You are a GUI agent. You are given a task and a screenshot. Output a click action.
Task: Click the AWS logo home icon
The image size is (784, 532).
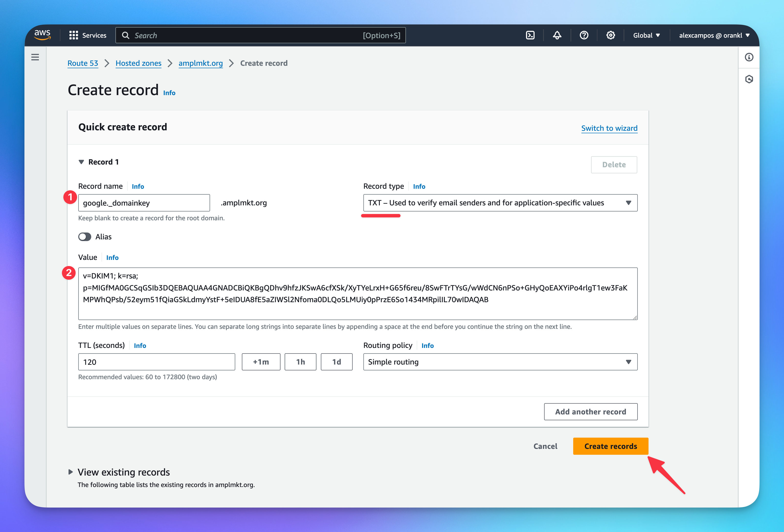pyautogui.click(x=43, y=35)
